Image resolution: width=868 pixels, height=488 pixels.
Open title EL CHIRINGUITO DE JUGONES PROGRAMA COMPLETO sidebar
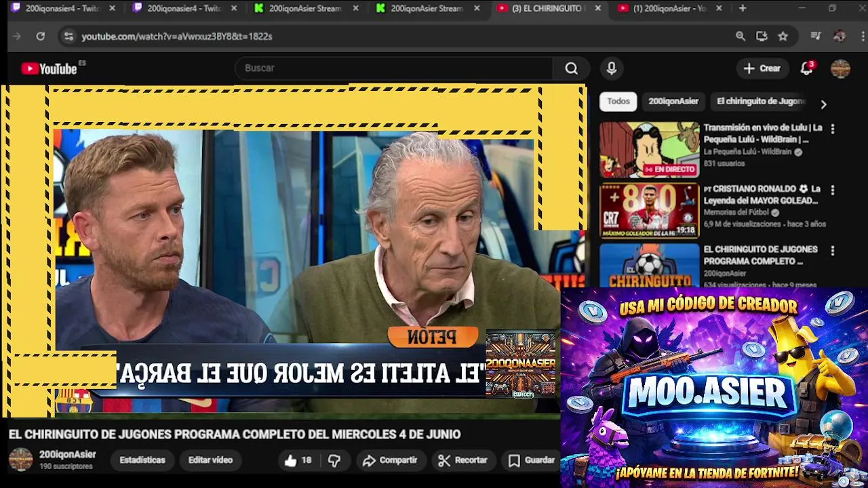[760, 256]
